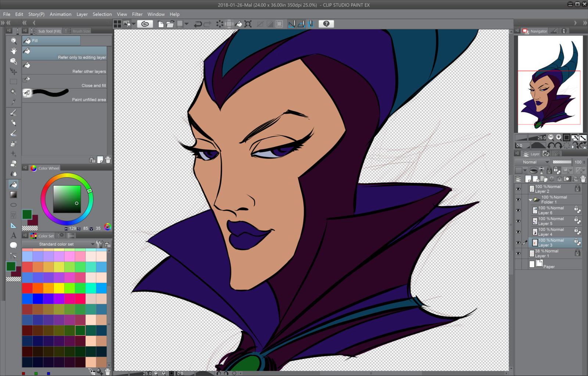Image resolution: width=588 pixels, height=376 pixels.
Task: Open Layer panel menu icon
Action: 517,154
